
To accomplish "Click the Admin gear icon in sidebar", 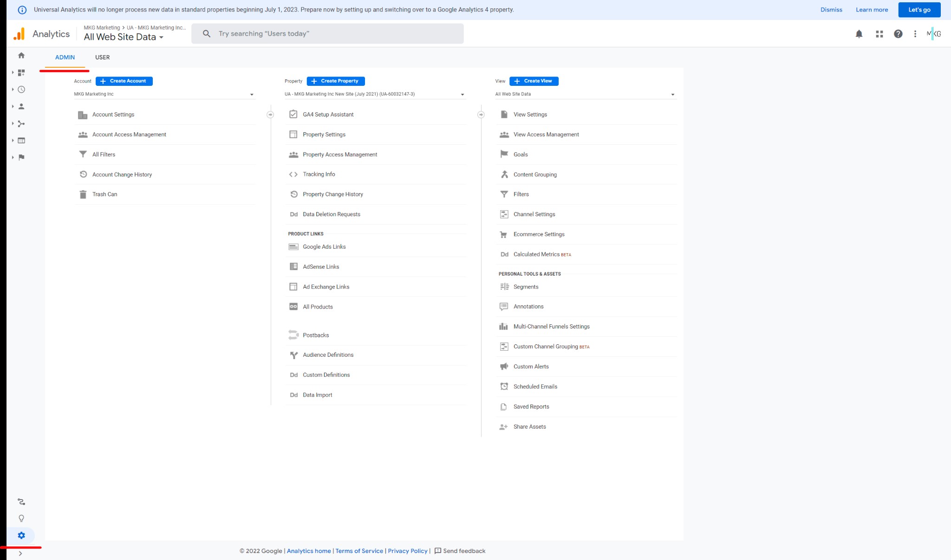I will coord(21,535).
